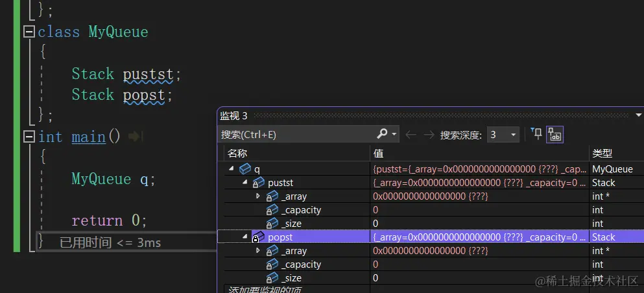Click the run-to-cursor glyph after main()
The height and width of the screenshot is (293, 644).
click(x=134, y=137)
